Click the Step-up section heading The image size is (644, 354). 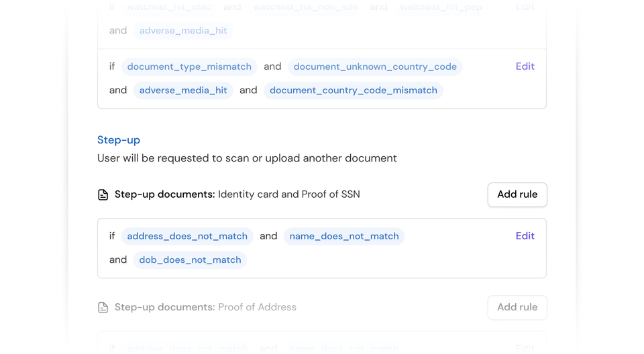tap(119, 139)
